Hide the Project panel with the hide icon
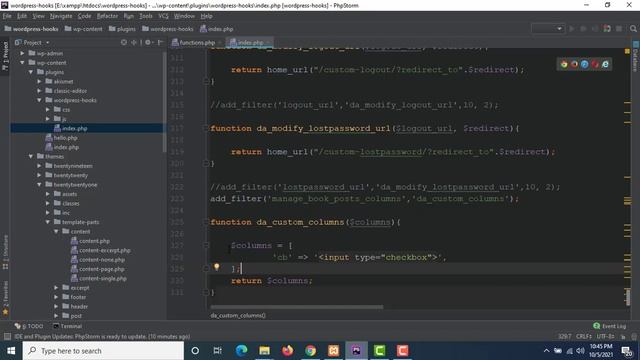 pyautogui.click(x=160, y=42)
